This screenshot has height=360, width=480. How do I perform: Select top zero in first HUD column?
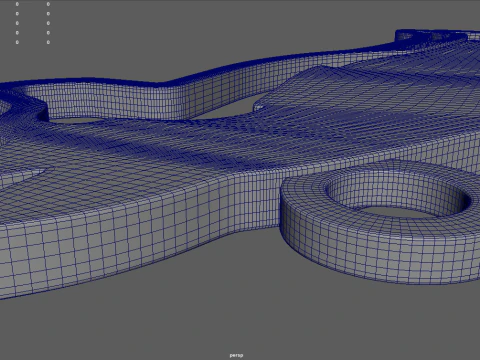point(17,4)
